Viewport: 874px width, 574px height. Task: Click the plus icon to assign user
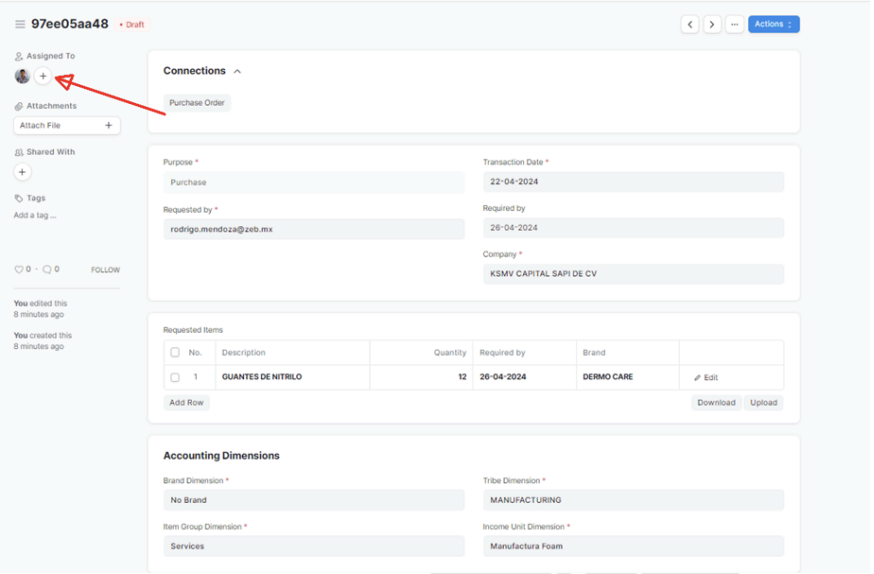[43, 76]
